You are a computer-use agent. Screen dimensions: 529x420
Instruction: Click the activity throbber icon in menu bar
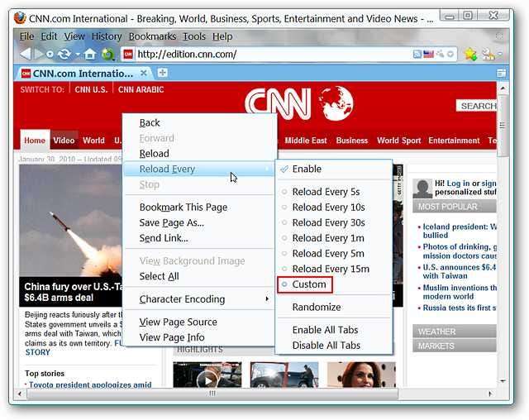click(x=499, y=36)
